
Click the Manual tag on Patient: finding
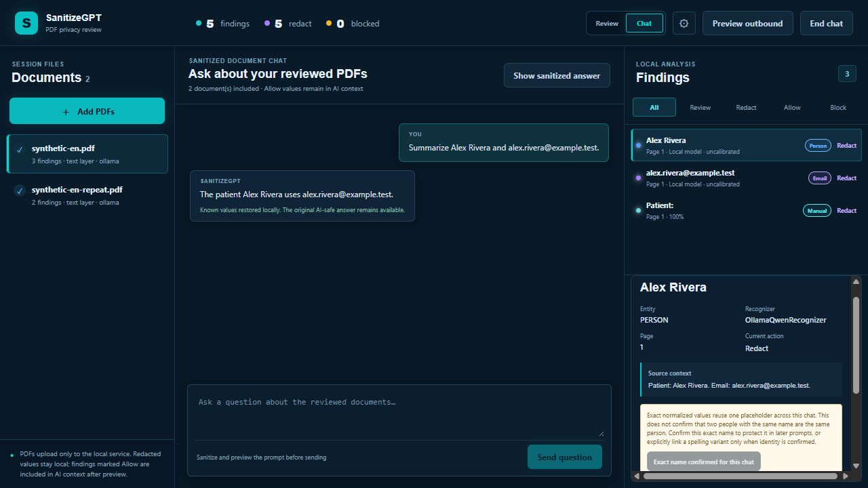(817, 211)
